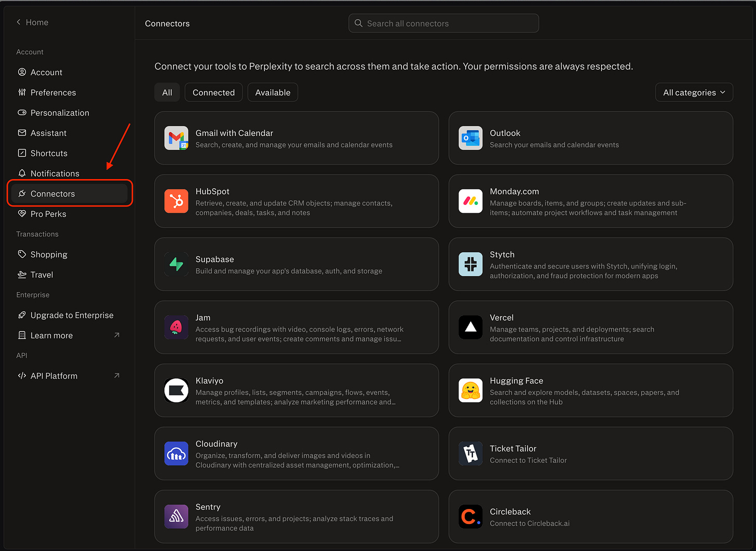This screenshot has height=551, width=756.
Task: Click the Klaviyo connector icon
Action: click(x=176, y=391)
